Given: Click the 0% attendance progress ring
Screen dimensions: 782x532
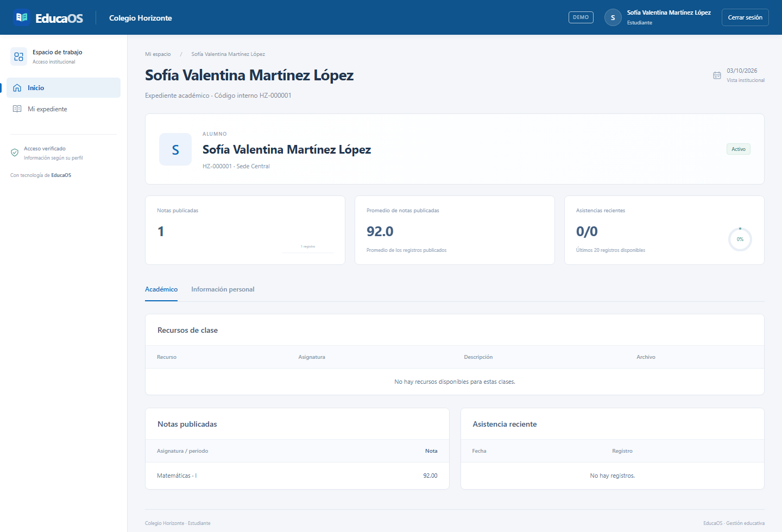Looking at the screenshot, I should pos(740,239).
